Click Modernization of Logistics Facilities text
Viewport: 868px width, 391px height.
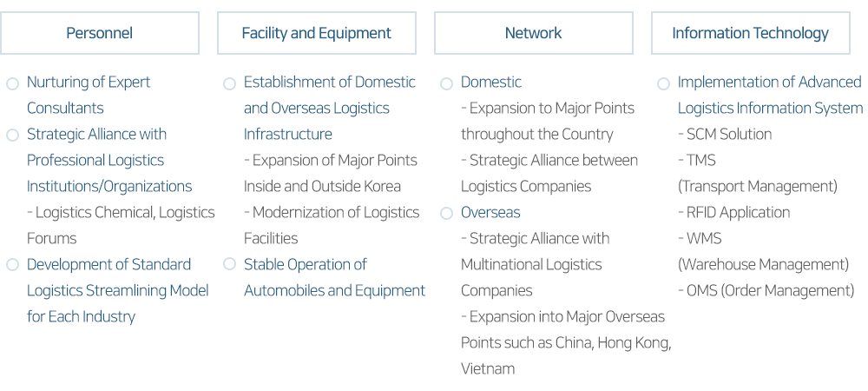pos(332,225)
